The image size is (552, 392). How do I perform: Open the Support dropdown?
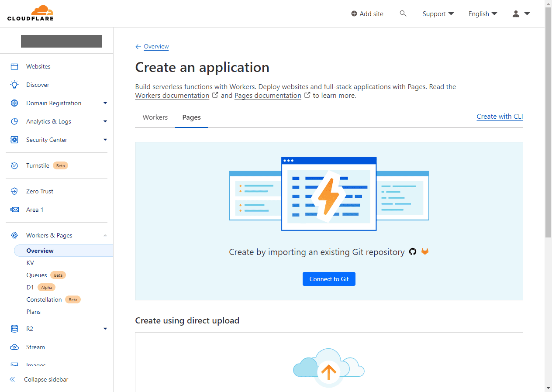pos(438,14)
